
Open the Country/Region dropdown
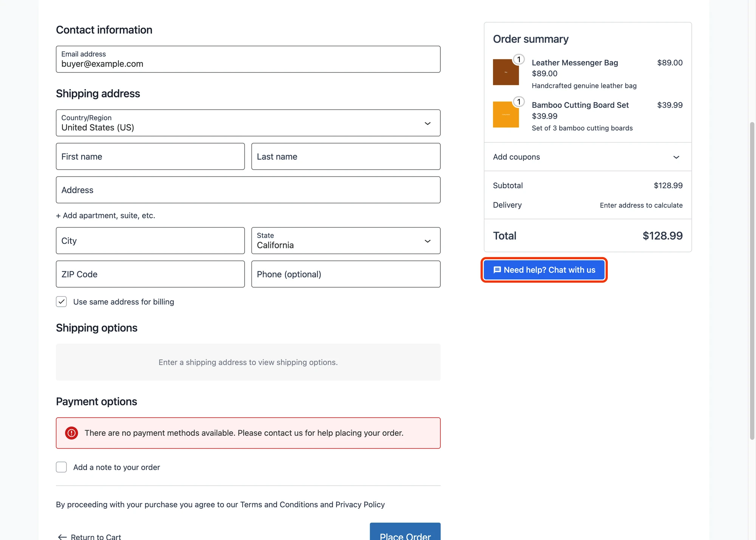click(x=248, y=123)
